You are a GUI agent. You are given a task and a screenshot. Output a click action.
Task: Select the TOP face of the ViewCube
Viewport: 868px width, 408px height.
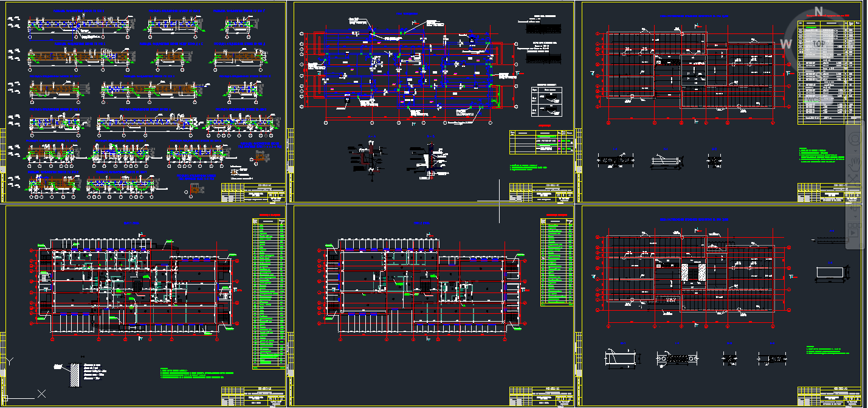tap(818, 44)
